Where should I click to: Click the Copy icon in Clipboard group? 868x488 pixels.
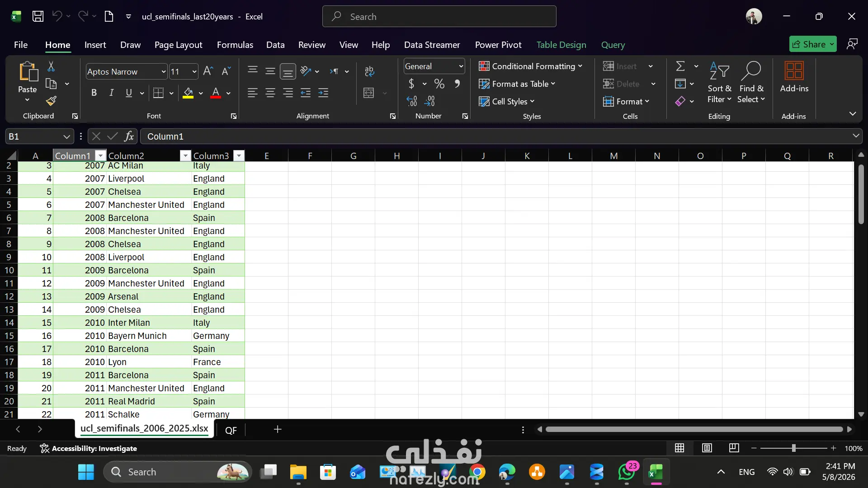(x=51, y=84)
